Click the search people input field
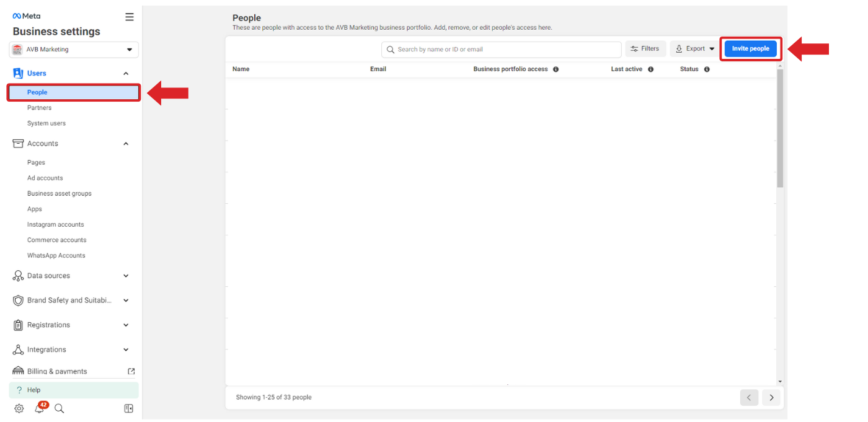 pos(501,49)
